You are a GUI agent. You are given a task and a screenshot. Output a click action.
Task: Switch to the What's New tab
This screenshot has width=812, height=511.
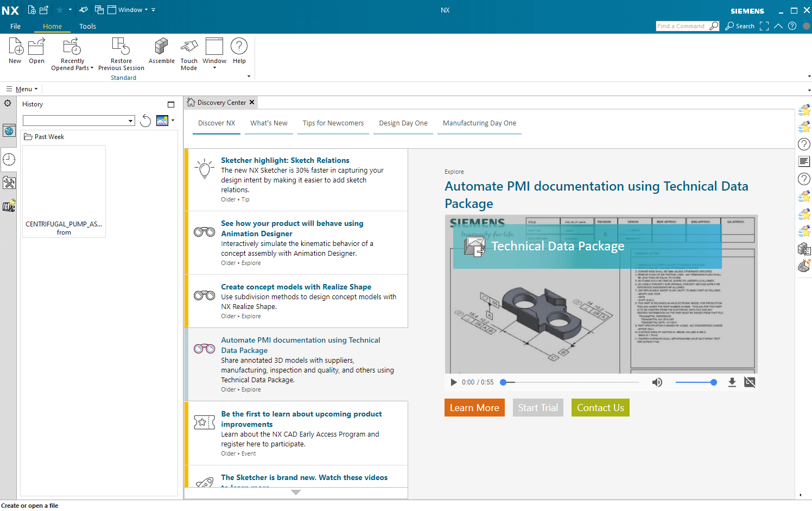pyautogui.click(x=269, y=123)
